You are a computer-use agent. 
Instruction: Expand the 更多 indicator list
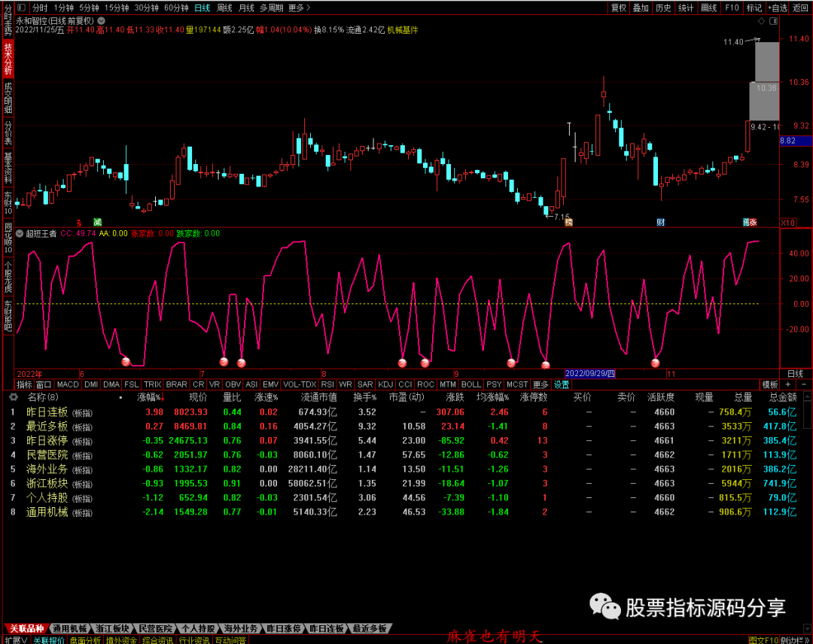click(540, 384)
